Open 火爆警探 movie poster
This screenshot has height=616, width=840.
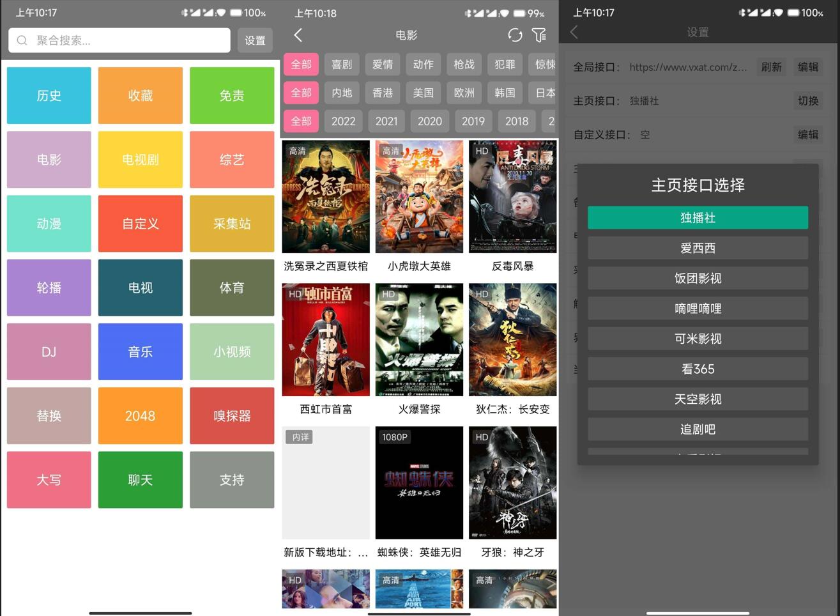[419, 340]
